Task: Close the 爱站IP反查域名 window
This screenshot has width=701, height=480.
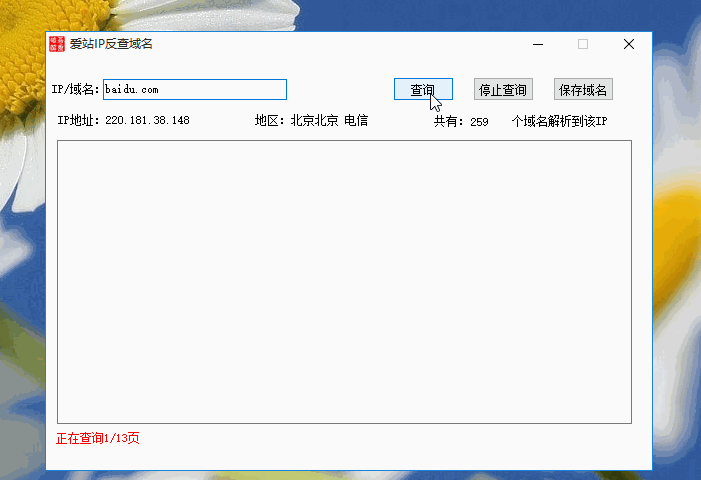Action: pyautogui.click(x=629, y=44)
